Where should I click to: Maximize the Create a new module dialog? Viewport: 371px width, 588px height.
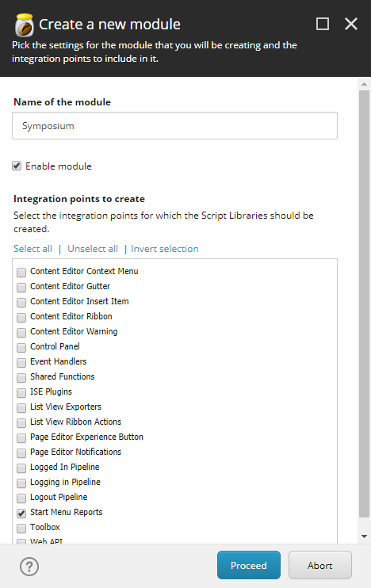pyautogui.click(x=323, y=24)
